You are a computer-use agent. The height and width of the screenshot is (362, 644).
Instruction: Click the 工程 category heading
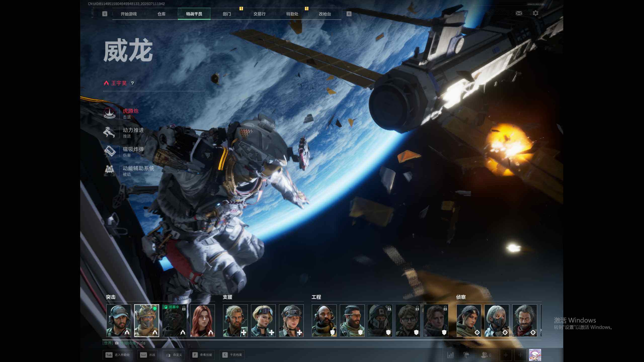click(316, 297)
